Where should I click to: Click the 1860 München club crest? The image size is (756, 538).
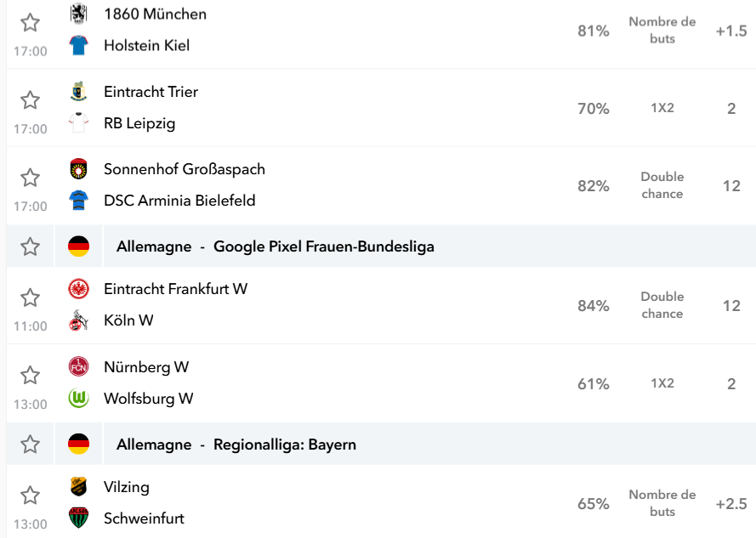pyautogui.click(x=78, y=14)
